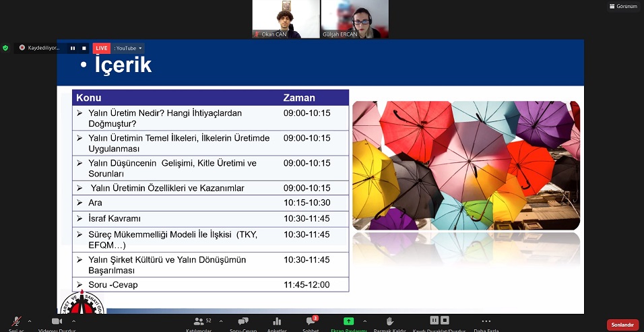Stop the recording using the top square button
Screen dimensions: 644x332
point(84,48)
